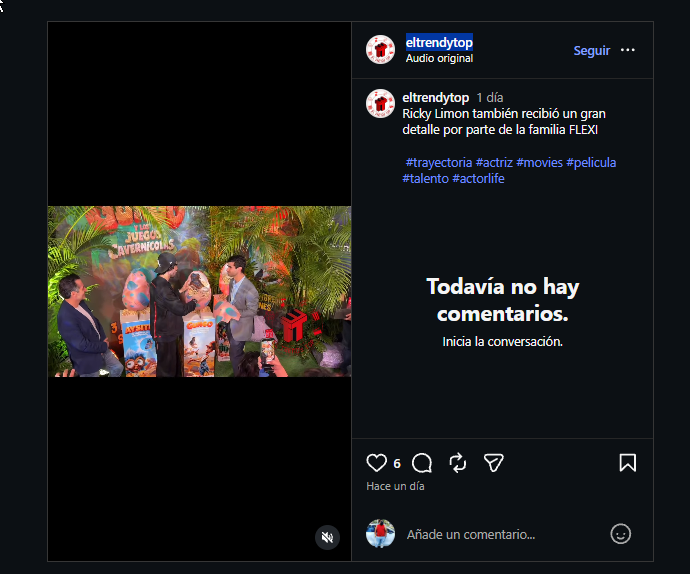Open eltrendytop profile from header username
690x574 pixels.
pyautogui.click(x=439, y=42)
